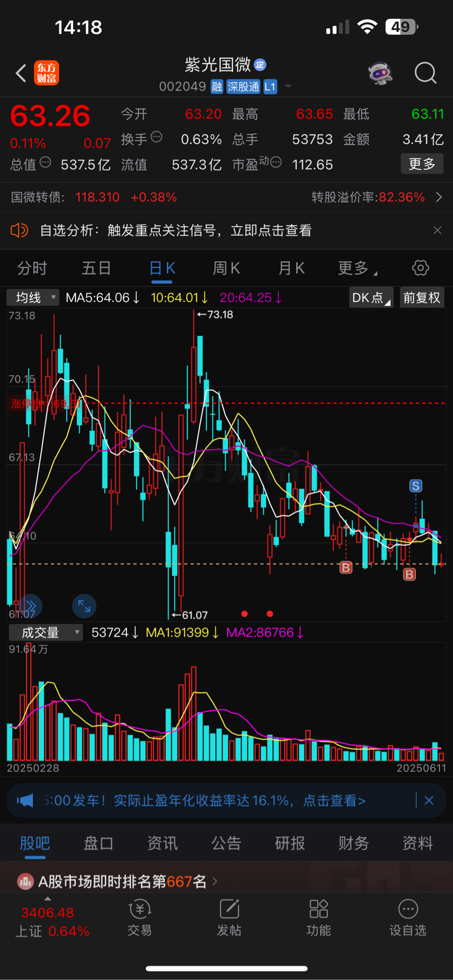
Task: Tap the 63.26 current price
Action: (50, 116)
